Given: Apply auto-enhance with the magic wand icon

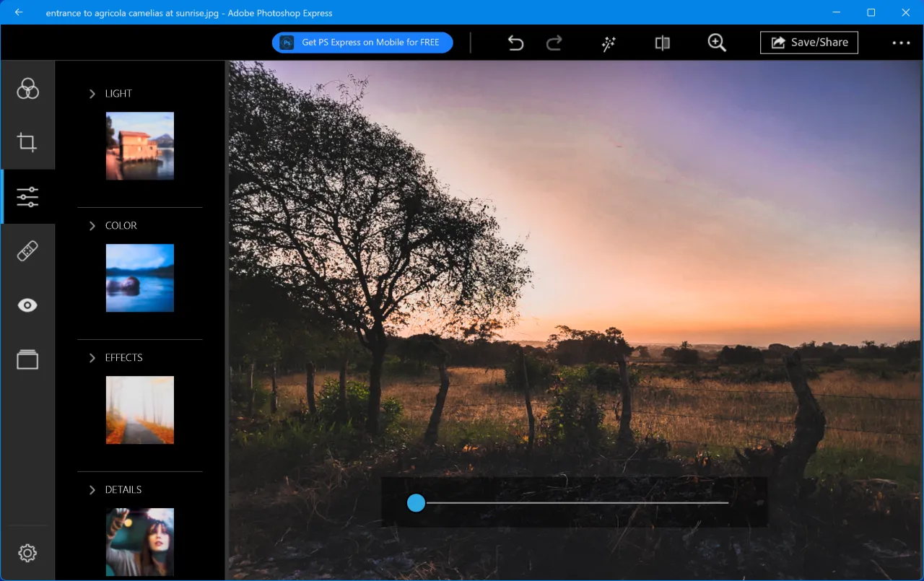Looking at the screenshot, I should pyautogui.click(x=608, y=43).
